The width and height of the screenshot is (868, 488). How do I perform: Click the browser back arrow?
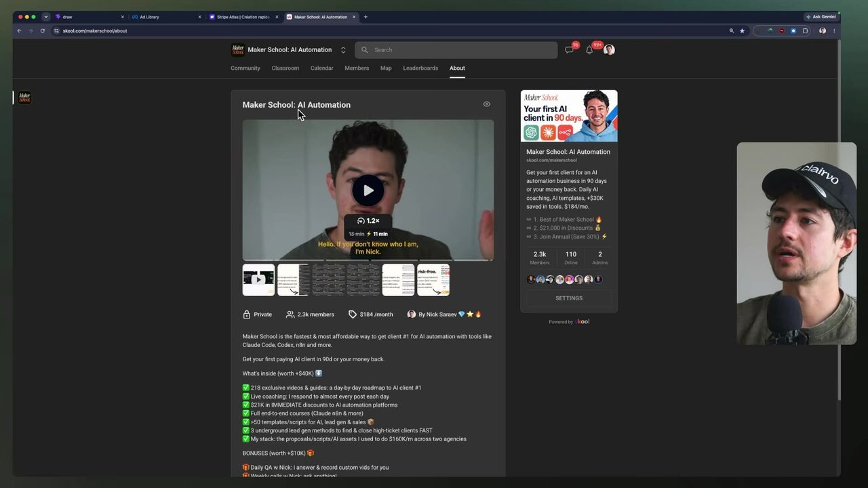(x=19, y=30)
